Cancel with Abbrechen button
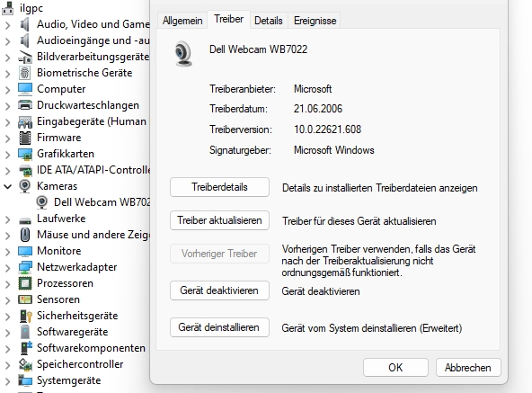 pos(468,368)
